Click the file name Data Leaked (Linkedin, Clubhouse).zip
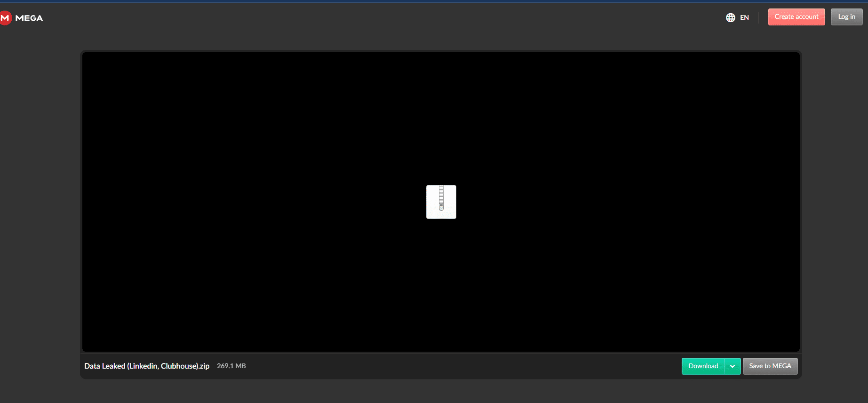Viewport: 868px width, 403px height. point(147,366)
